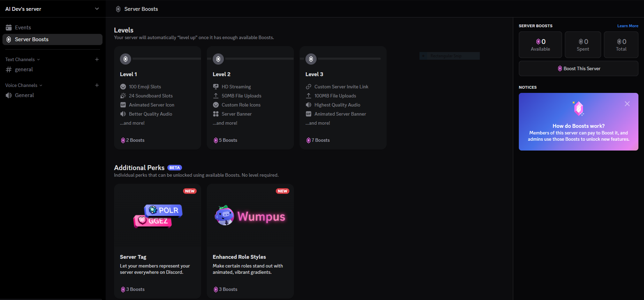Screen dimensions: 644x300
Task: Click the Server Boosts gem icon in sidebar
Action: pos(9,39)
